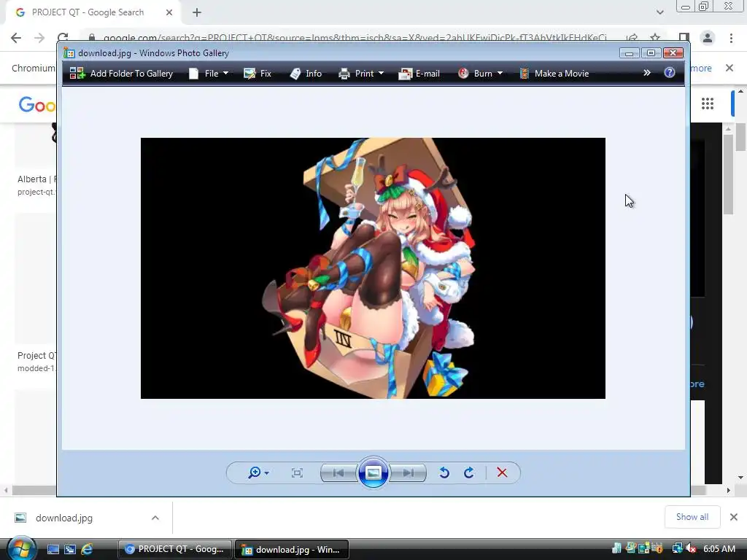Click Show Desktop quick launch icon
The width and height of the screenshot is (747, 560).
coord(53,549)
